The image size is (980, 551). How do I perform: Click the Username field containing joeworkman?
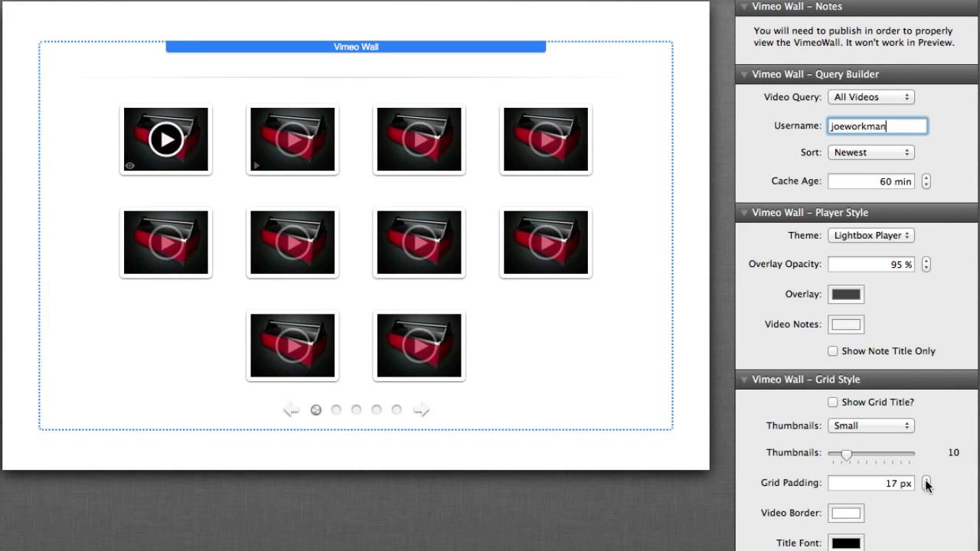pyautogui.click(x=877, y=126)
